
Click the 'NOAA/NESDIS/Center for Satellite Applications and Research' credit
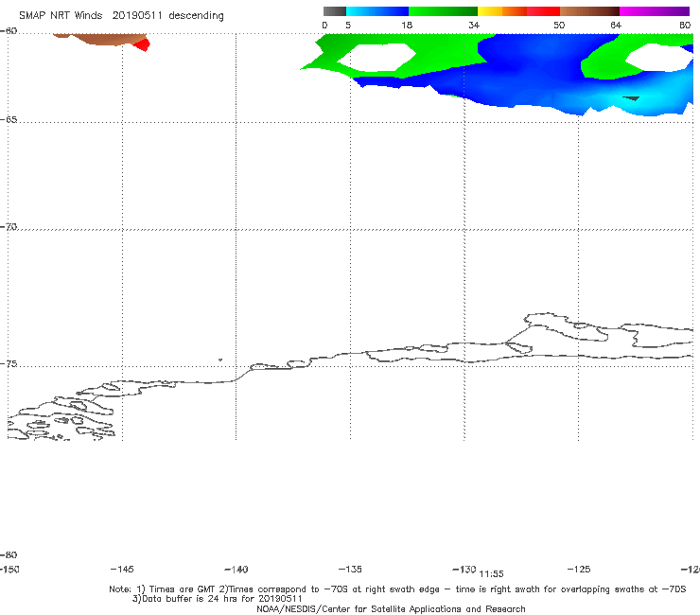pyautogui.click(x=391, y=608)
